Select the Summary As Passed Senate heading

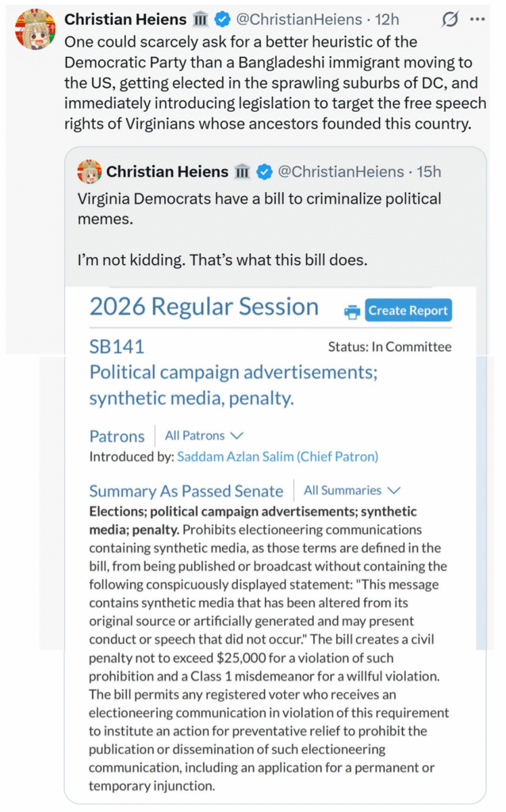[x=186, y=491]
